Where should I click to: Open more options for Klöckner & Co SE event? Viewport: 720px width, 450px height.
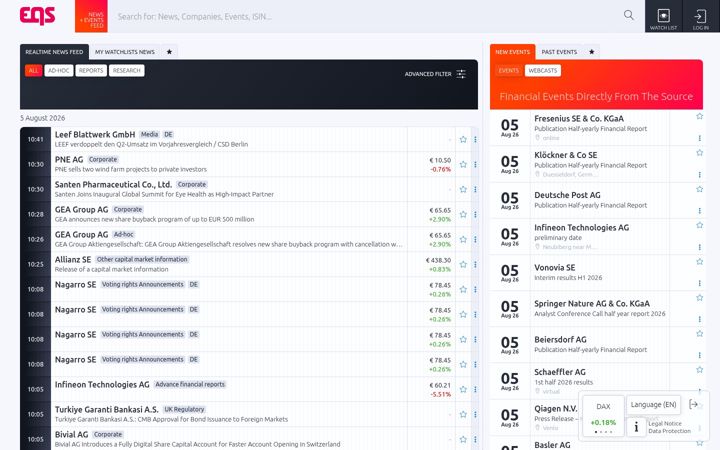point(699,174)
